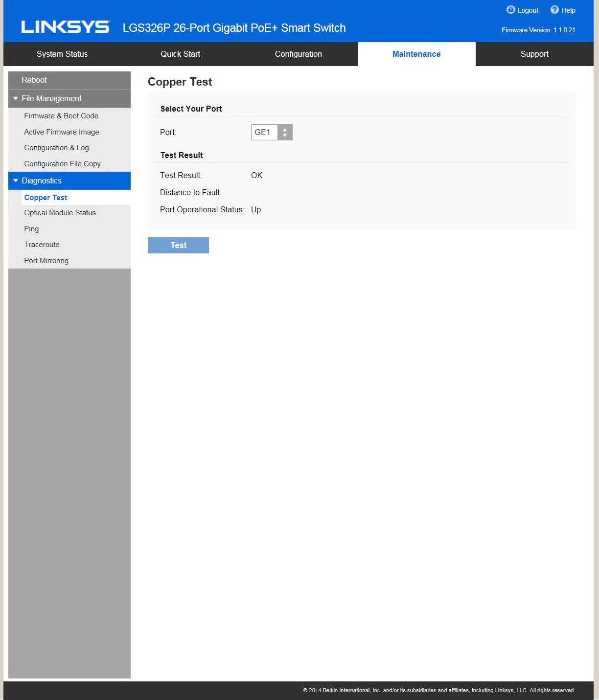Open Active Firmware Image page
Viewport: 599px width, 700px height.
62,132
